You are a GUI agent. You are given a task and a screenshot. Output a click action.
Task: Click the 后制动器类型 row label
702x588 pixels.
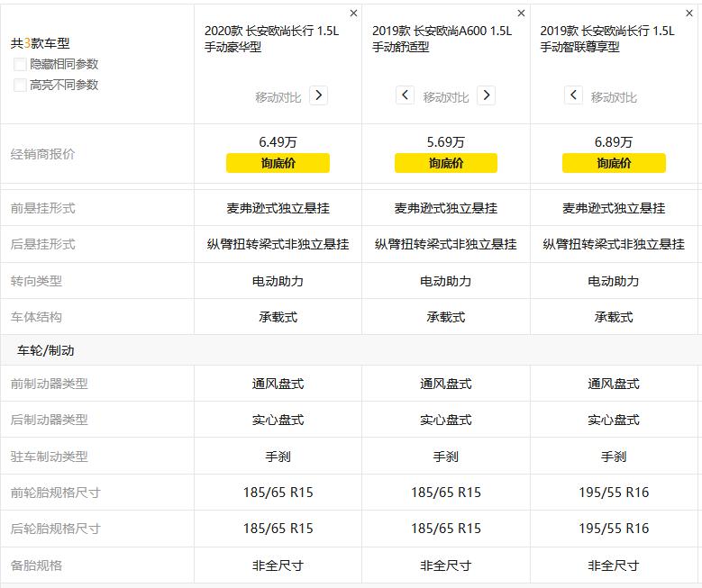coord(50,420)
